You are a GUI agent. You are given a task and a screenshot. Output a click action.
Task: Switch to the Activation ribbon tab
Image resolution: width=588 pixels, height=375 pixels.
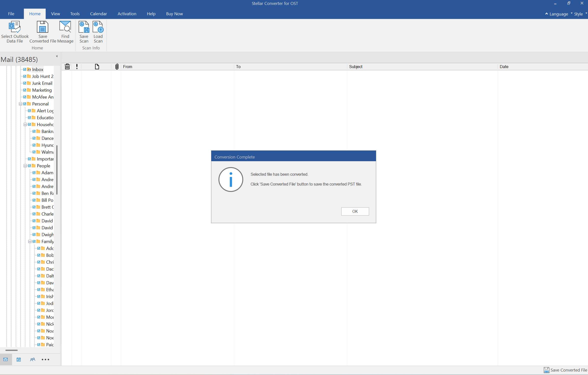click(127, 14)
